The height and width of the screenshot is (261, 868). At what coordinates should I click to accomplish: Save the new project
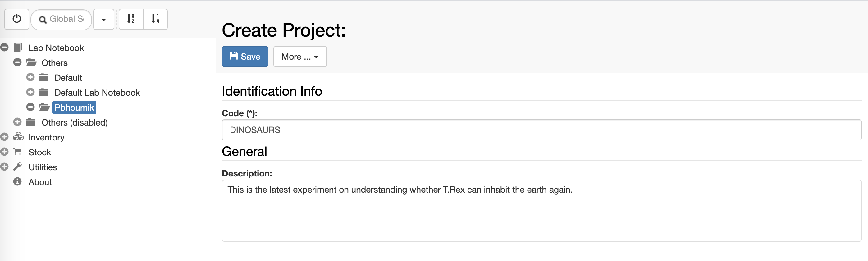pyautogui.click(x=245, y=57)
